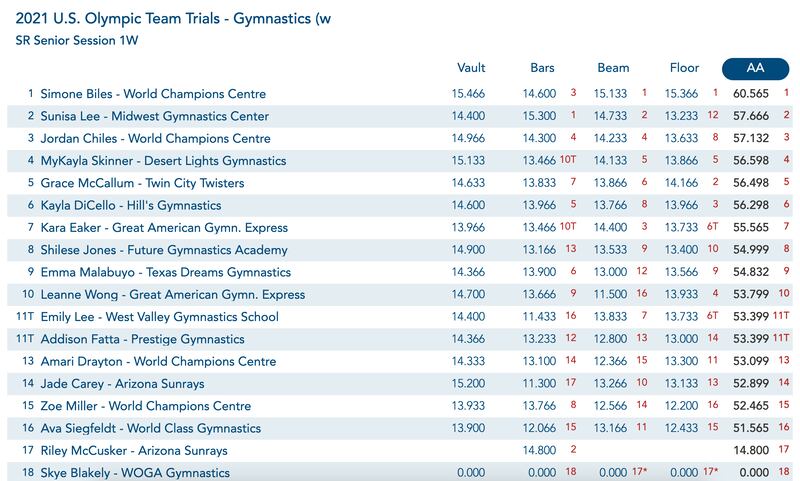800x481 pixels.
Task: Select Skye Blakely - WOGA Gymnastics
Action: point(135,473)
